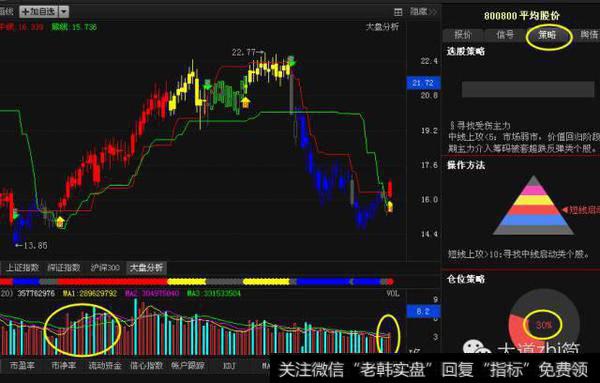Select the 沪深300 chart tab

105,267
